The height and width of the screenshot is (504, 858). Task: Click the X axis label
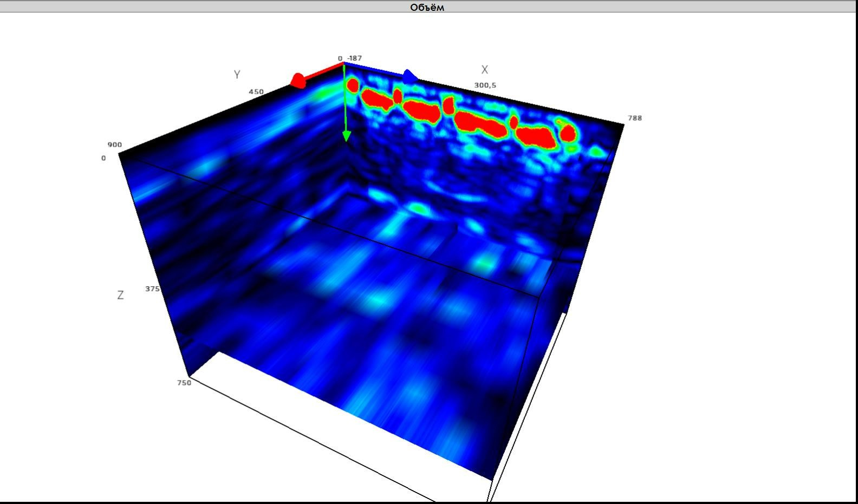485,70
